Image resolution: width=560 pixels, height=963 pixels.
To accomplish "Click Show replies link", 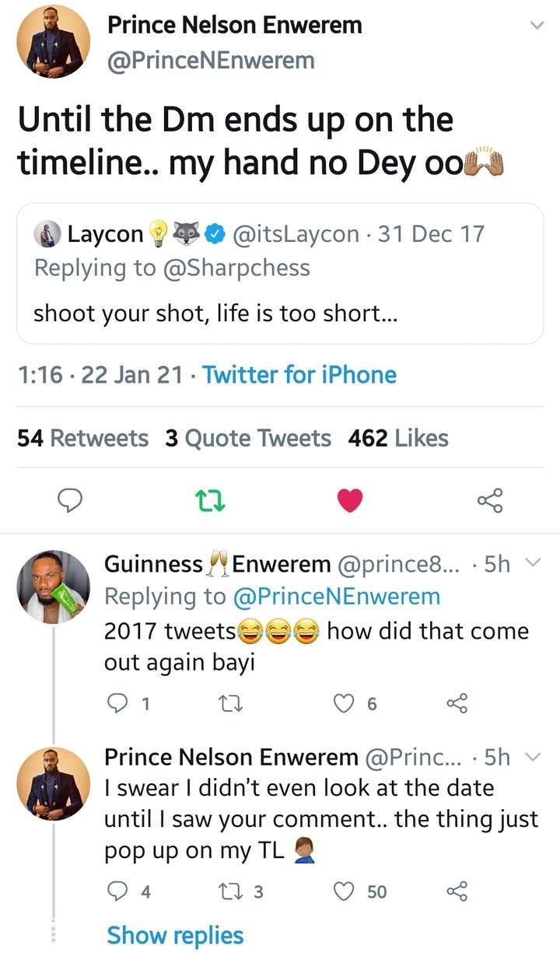I will (x=175, y=936).
